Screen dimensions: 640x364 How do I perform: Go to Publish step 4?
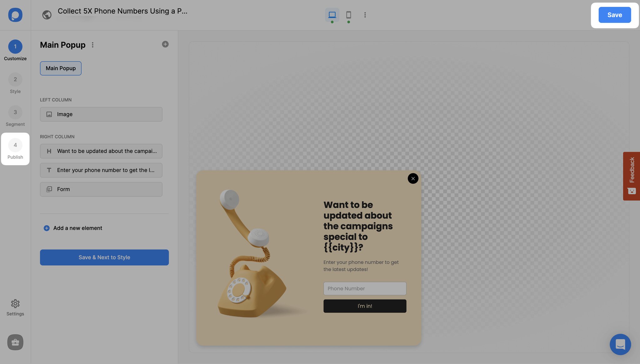(x=15, y=149)
